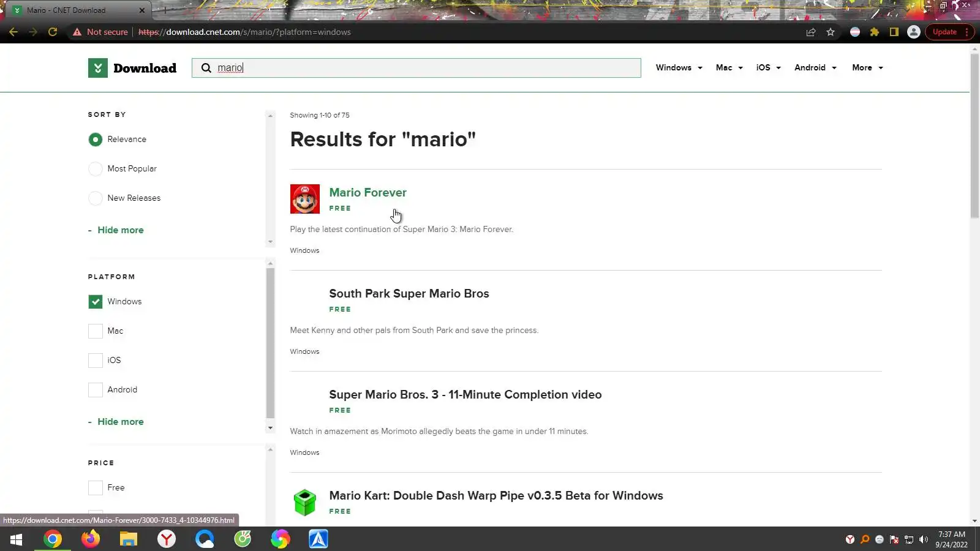
Task: Open Super Mario Bros. 3 completion video link
Action: (x=466, y=395)
